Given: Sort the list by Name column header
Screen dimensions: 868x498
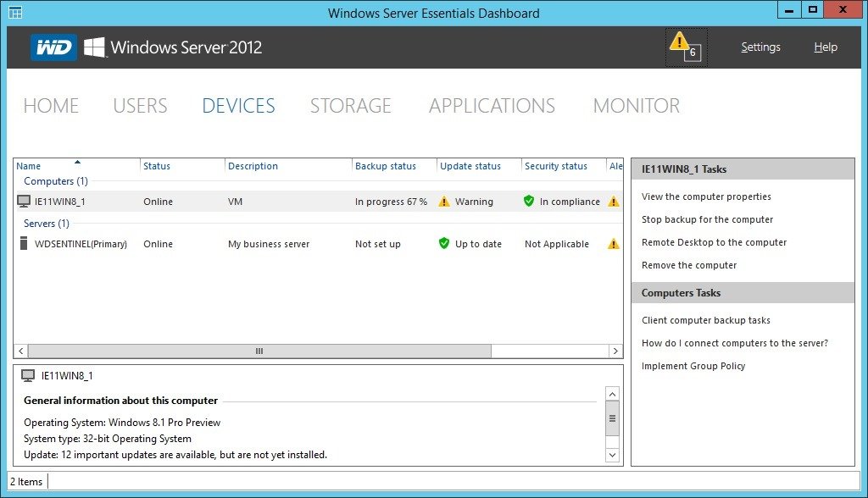Looking at the screenshot, I should pos(29,166).
